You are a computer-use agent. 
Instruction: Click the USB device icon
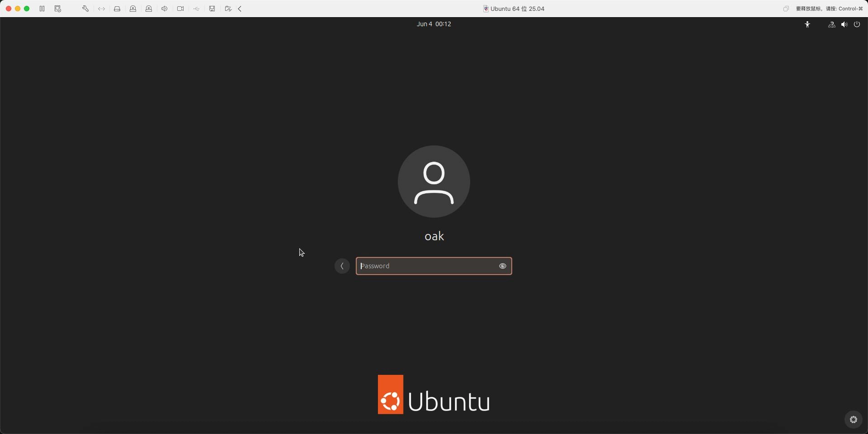(x=196, y=9)
